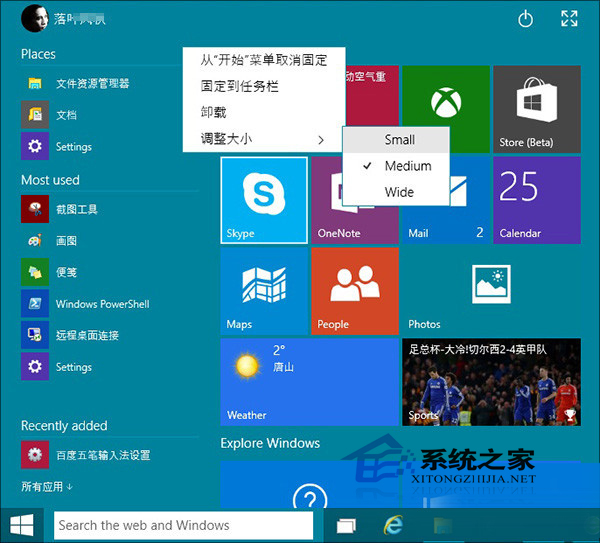The height and width of the screenshot is (543, 600).
Task: Open the partially covered red tile
Action: [372, 96]
